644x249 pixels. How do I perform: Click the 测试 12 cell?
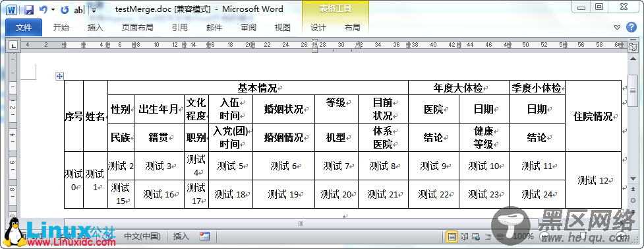(593, 180)
